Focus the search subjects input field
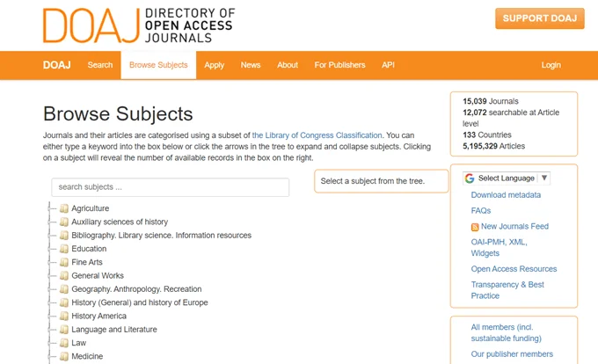Image resolution: width=598 pixels, height=364 pixels. click(170, 187)
